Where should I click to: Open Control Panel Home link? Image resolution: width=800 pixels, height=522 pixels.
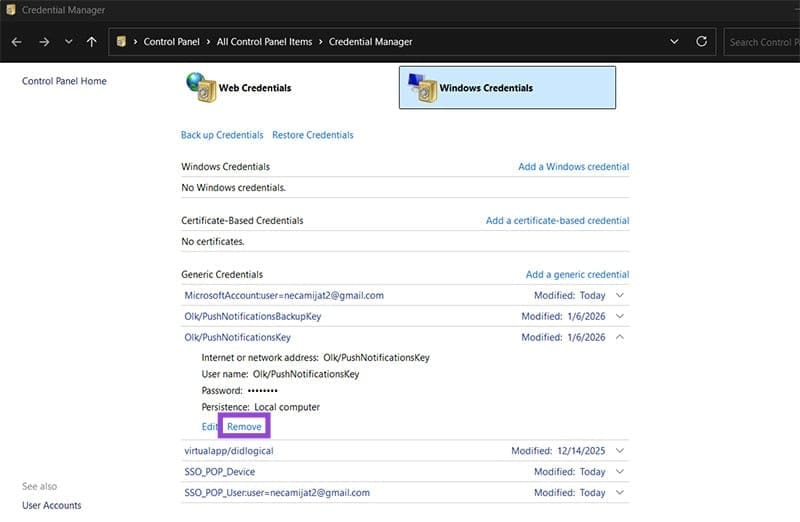(x=64, y=81)
